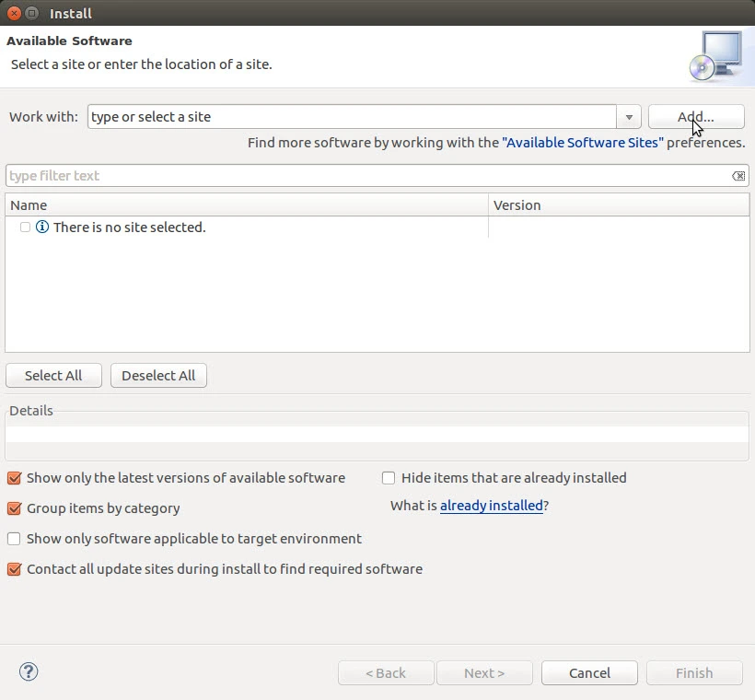Click the Name column header
Viewport: 755px width, 700px height.
tap(246, 205)
